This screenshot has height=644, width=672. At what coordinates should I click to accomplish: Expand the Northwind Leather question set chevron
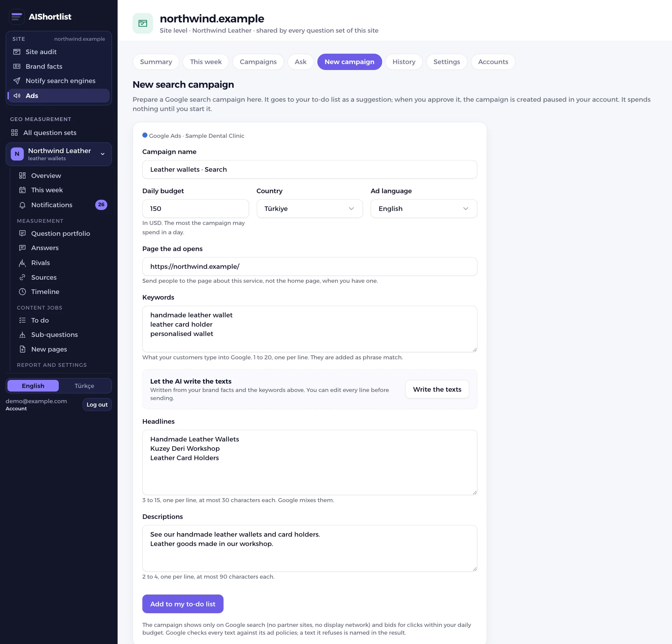click(x=103, y=154)
